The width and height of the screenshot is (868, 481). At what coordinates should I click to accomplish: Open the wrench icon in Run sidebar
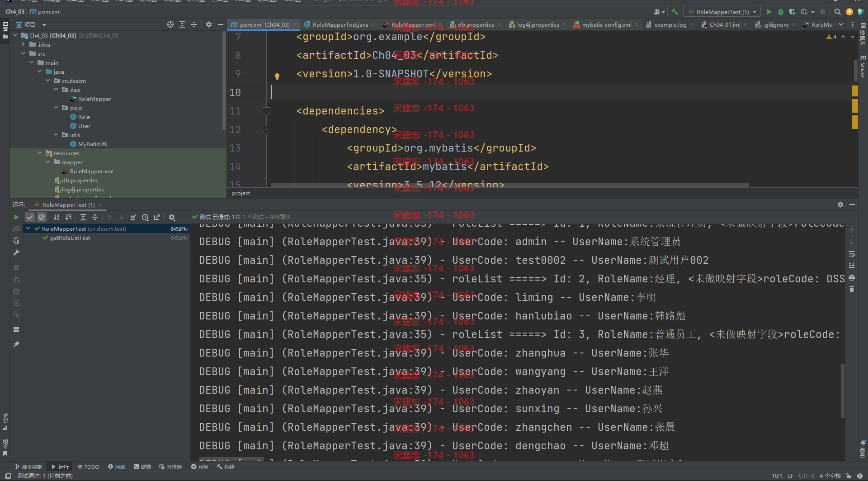16,252
